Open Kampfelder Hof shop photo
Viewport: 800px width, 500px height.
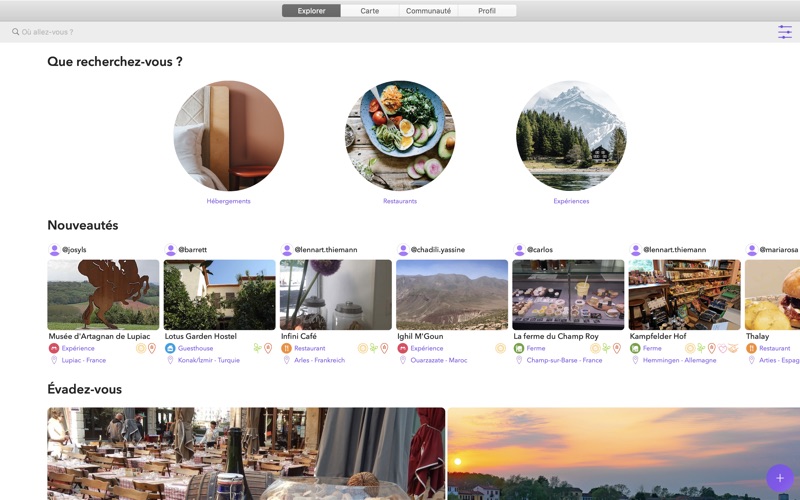point(685,294)
